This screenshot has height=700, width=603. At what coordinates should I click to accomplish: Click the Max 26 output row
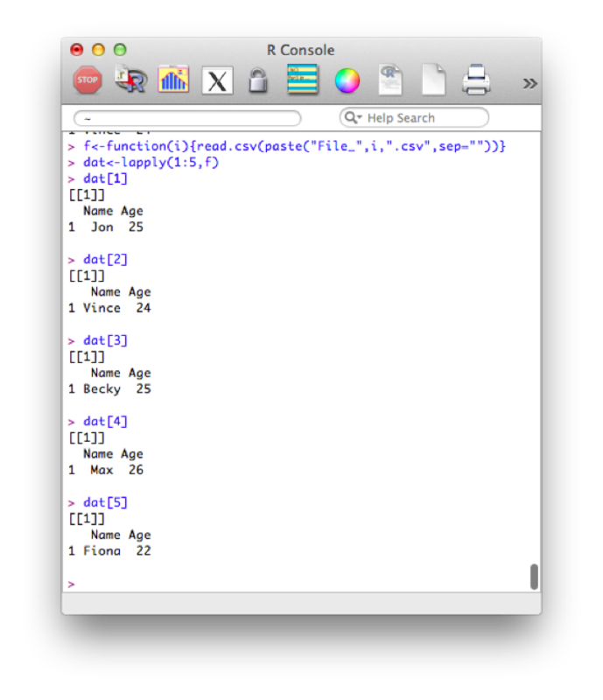point(106,470)
